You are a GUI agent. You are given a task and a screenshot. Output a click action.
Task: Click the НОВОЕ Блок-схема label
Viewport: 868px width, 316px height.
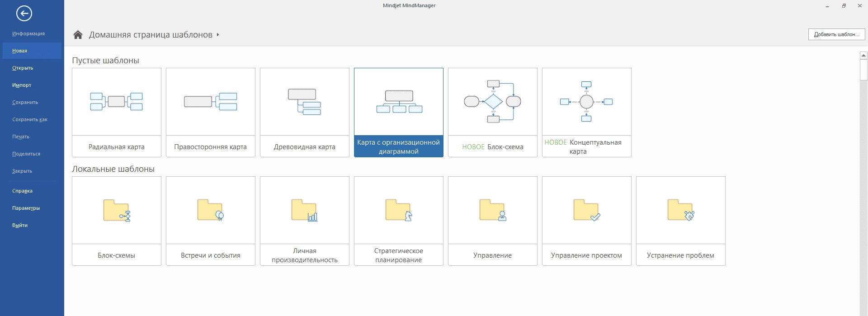[x=493, y=147]
